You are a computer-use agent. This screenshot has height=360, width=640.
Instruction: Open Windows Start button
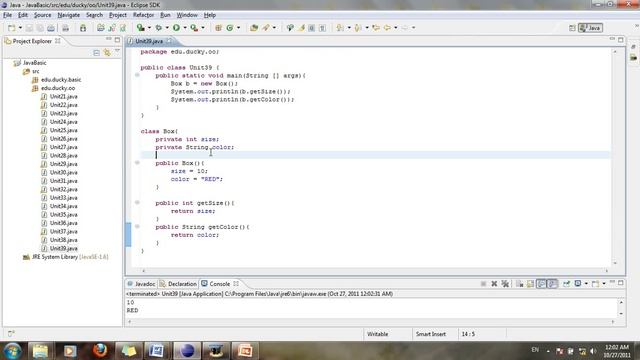[x=12, y=351]
